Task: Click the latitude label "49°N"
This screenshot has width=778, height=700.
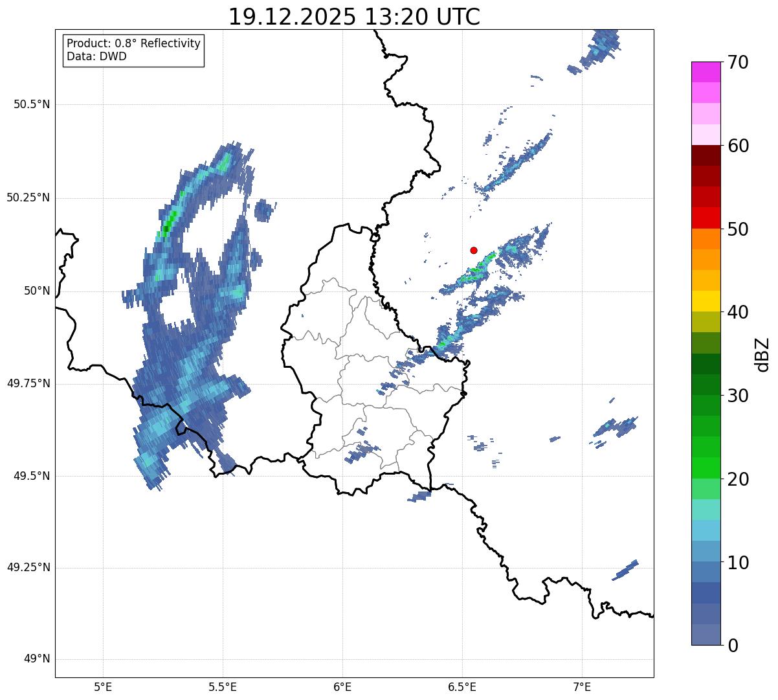Action: click(37, 659)
